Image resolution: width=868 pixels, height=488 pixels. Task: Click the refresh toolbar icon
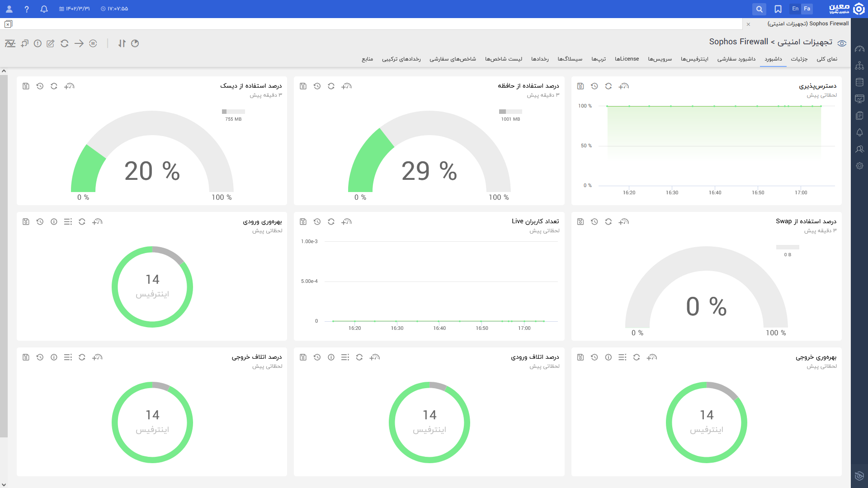tap(65, 43)
